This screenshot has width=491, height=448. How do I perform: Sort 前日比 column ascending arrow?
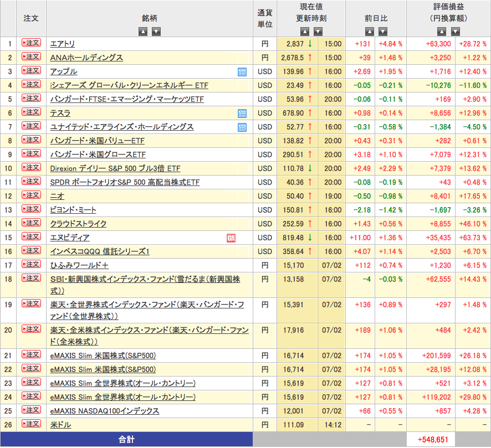[x=370, y=32]
